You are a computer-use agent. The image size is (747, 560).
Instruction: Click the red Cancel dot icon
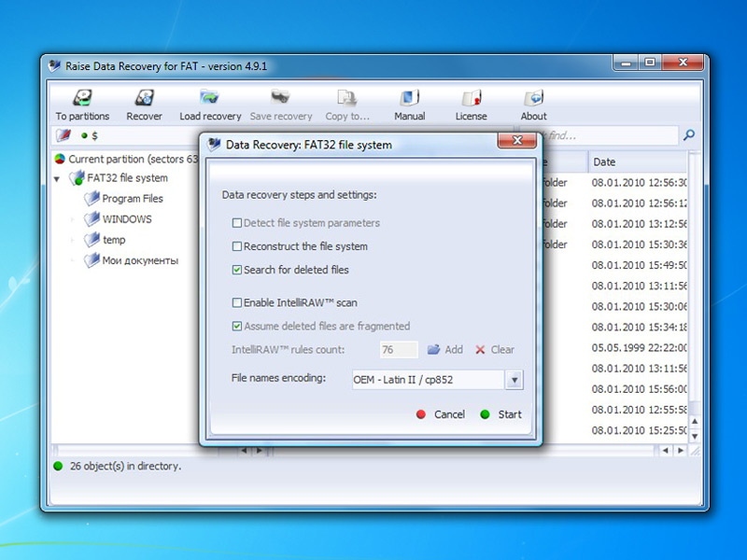[421, 414]
